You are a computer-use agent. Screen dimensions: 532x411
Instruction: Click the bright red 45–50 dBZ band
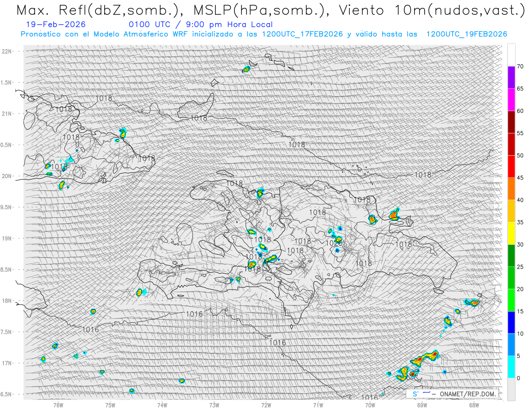[511, 167]
